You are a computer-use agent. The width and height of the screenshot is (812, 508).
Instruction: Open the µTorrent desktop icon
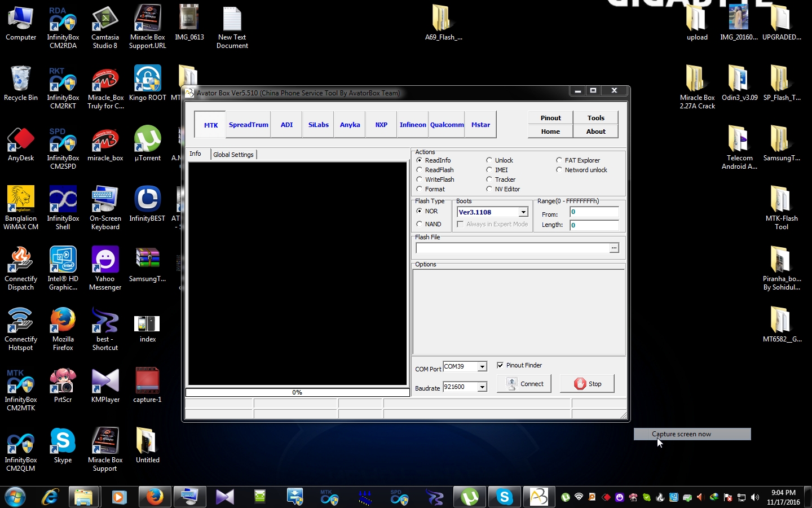148,144
